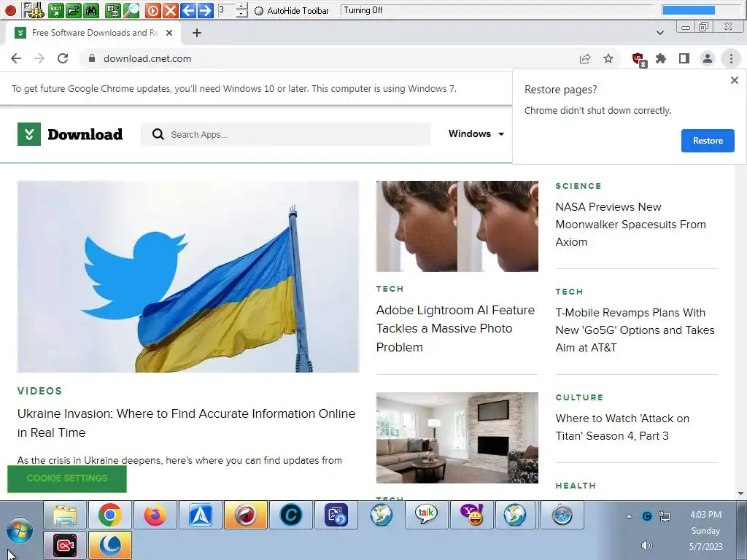Click the magnifying glass zoom icon
The width and height of the screenshot is (747, 560).
click(131, 10)
